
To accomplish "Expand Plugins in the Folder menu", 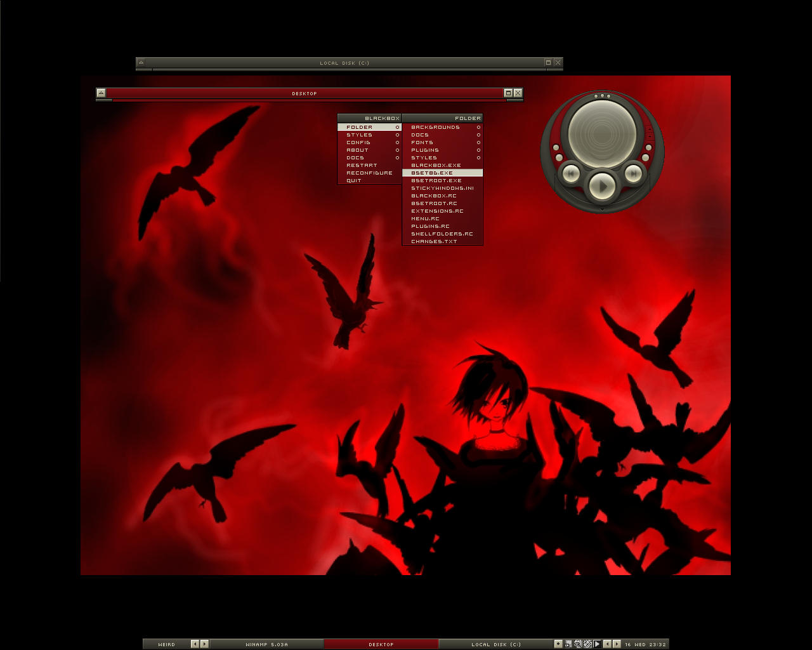I will (x=442, y=150).
